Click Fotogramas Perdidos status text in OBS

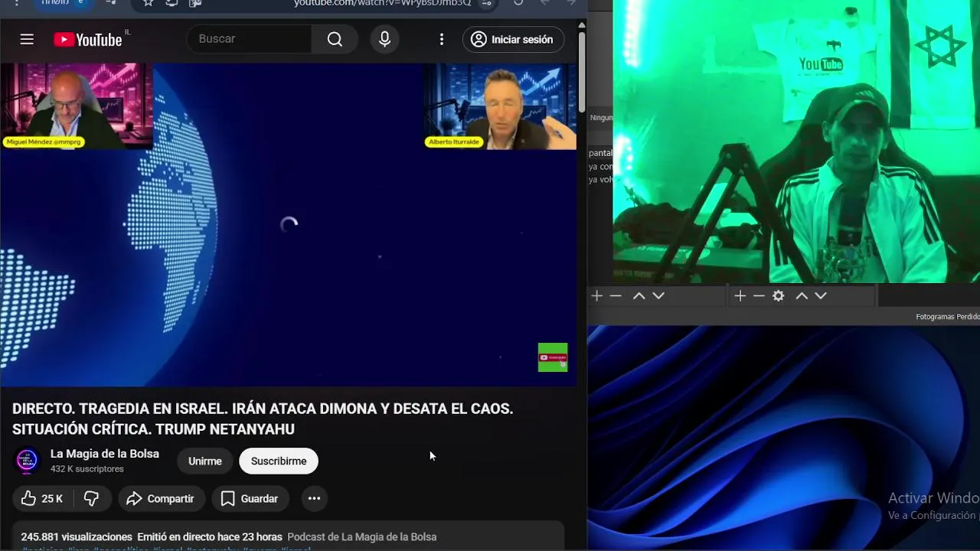coord(948,317)
